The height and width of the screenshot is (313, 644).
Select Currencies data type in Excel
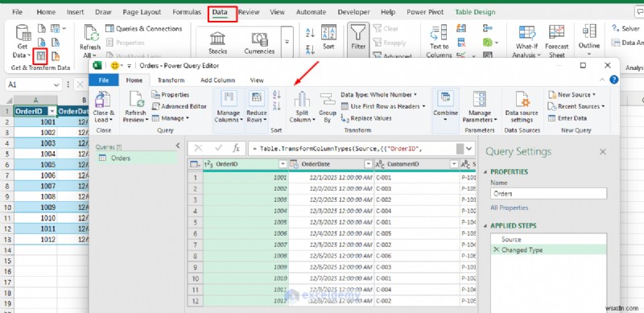tap(259, 43)
